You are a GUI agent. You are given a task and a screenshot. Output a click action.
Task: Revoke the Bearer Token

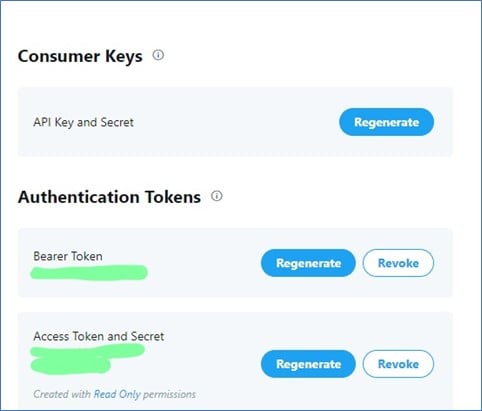tap(398, 263)
